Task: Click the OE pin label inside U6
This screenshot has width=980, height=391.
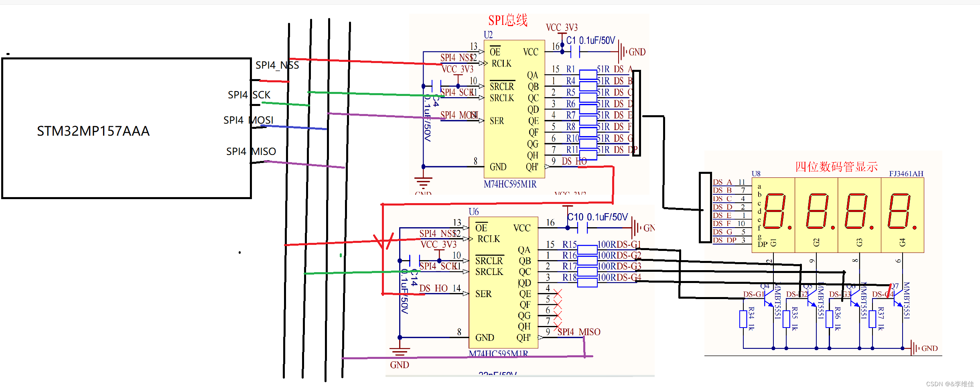Action: tap(481, 228)
